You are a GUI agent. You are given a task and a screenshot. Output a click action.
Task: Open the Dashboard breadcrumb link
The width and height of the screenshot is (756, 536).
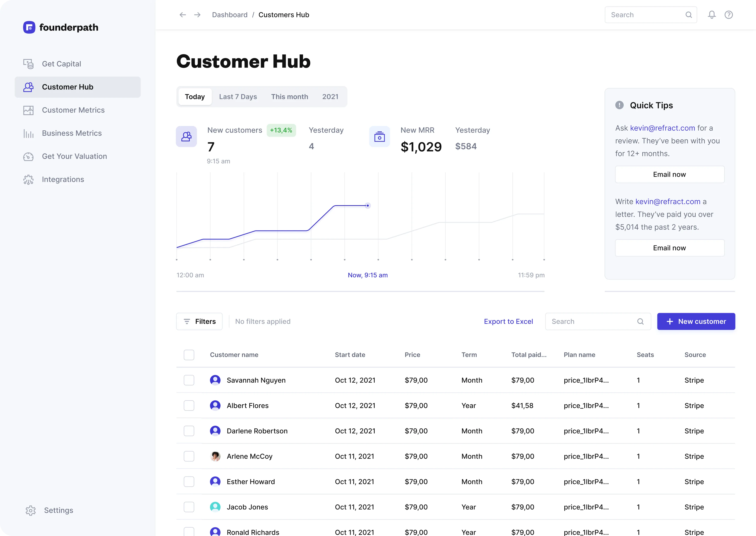click(x=230, y=15)
